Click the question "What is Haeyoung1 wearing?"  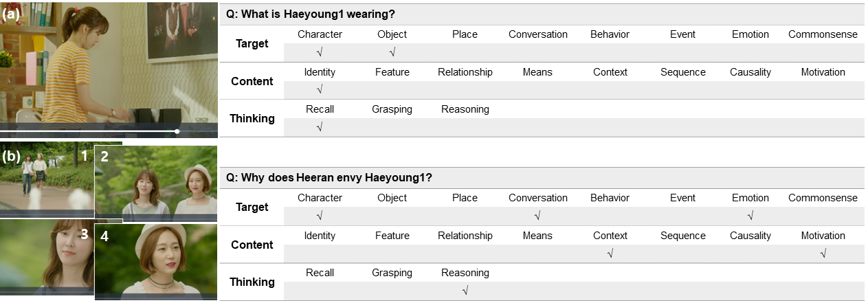tap(310, 14)
